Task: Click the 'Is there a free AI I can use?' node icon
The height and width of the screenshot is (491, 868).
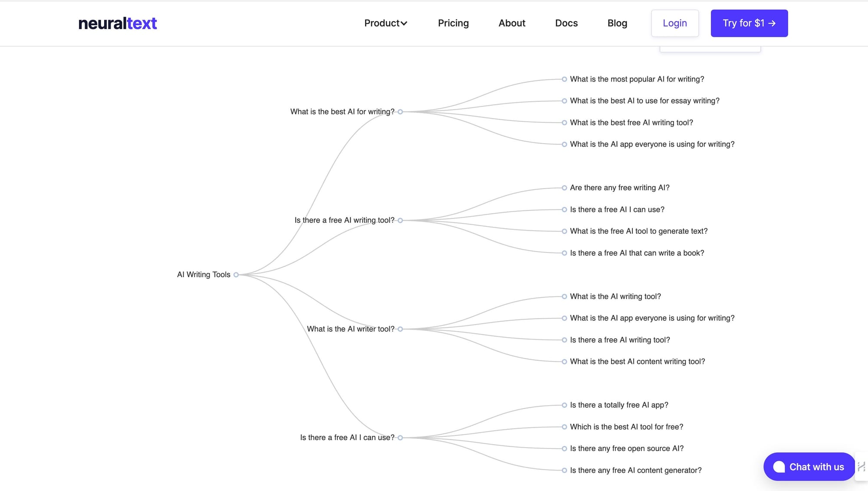Action: point(400,437)
